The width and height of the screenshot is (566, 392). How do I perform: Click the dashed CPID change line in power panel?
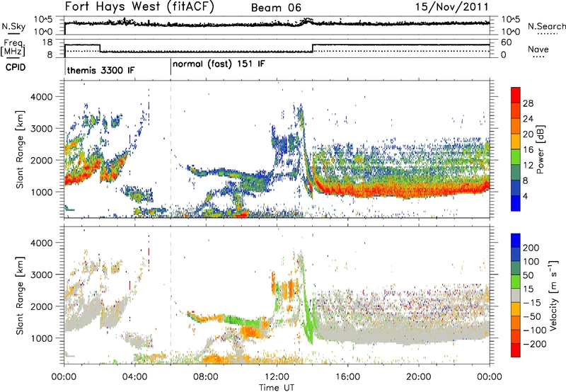[x=171, y=149]
